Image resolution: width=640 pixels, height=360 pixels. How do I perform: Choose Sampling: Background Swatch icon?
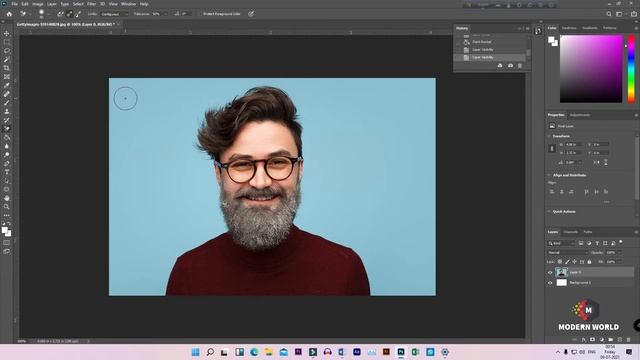pos(78,14)
